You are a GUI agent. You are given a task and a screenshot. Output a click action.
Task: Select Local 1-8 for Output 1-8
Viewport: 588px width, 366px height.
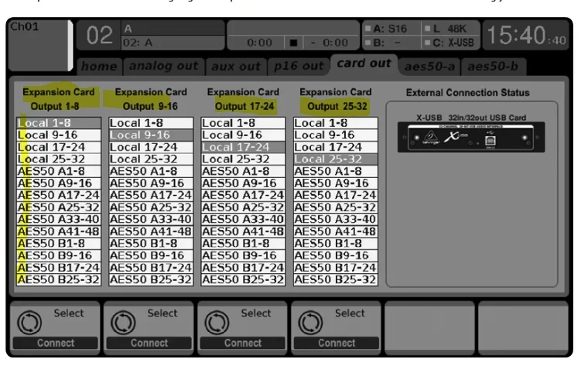[x=59, y=123]
